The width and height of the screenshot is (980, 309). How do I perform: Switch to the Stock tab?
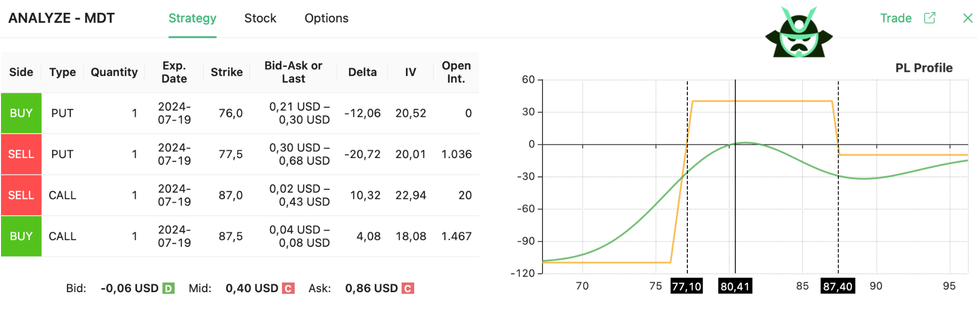260,18
